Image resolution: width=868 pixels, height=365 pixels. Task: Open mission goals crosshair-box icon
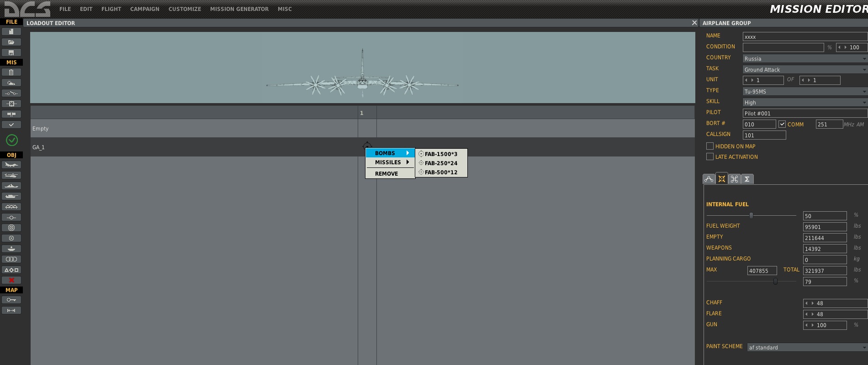pyautogui.click(x=11, y=104)
